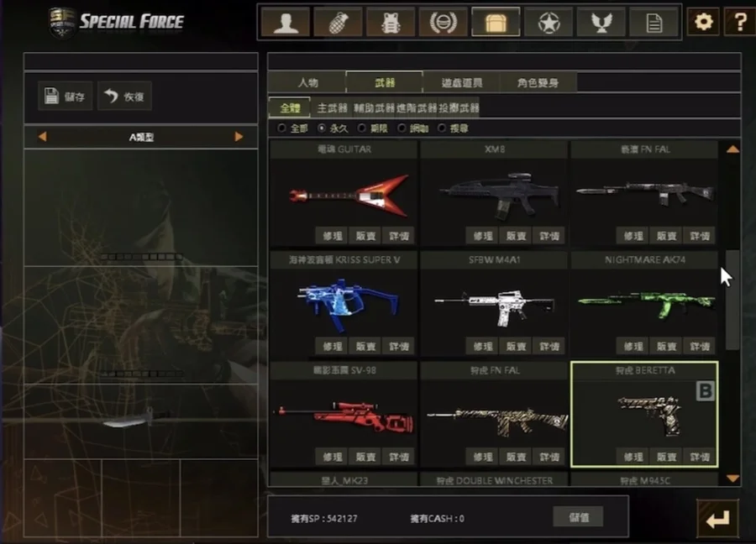Open the armor vest icon
756x544 pixels.
coord(391,22)
